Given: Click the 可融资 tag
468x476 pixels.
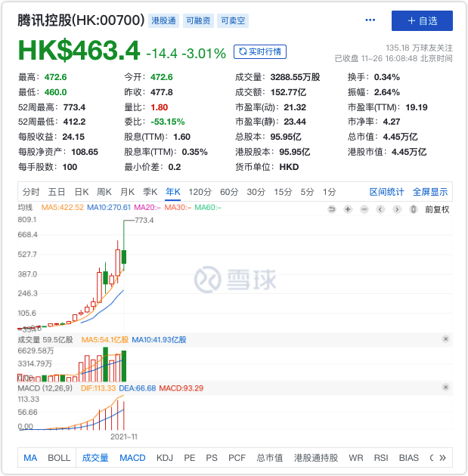Looking at the screenshot, I should [198, 20].
